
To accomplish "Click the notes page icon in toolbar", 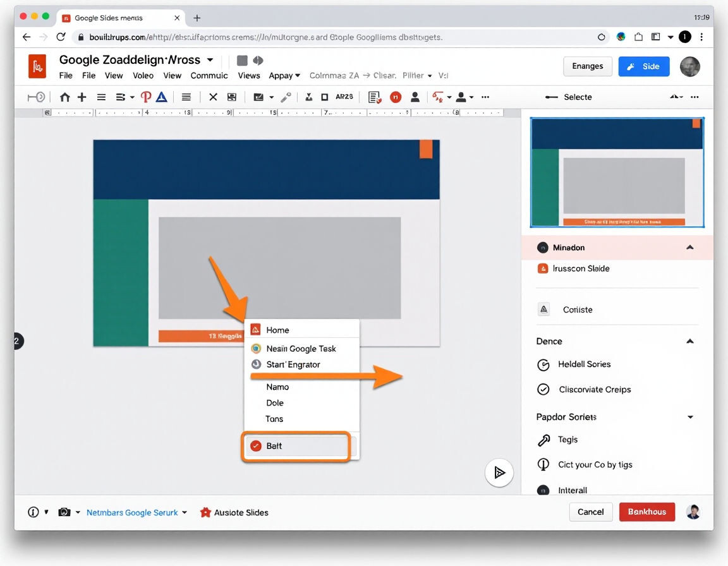I will pos(375,97).
